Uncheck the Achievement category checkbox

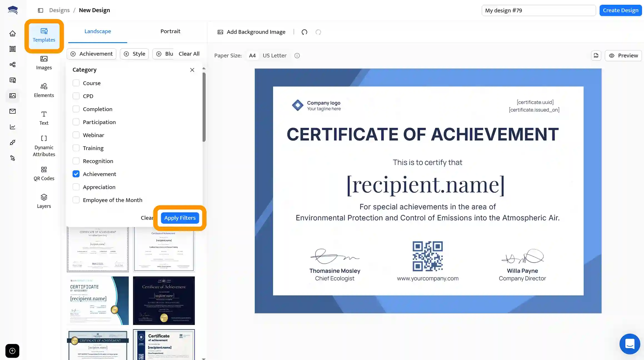pyautogui.click(x=76, y=174)
